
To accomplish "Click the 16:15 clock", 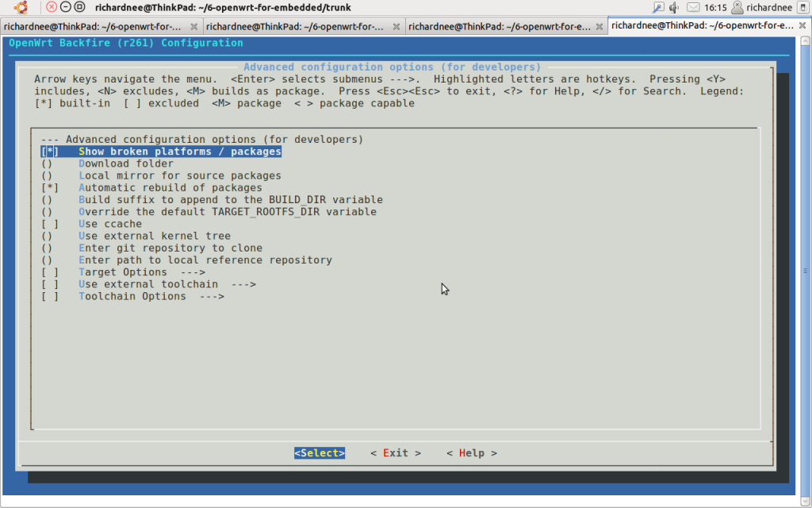I will pos(715,7).
